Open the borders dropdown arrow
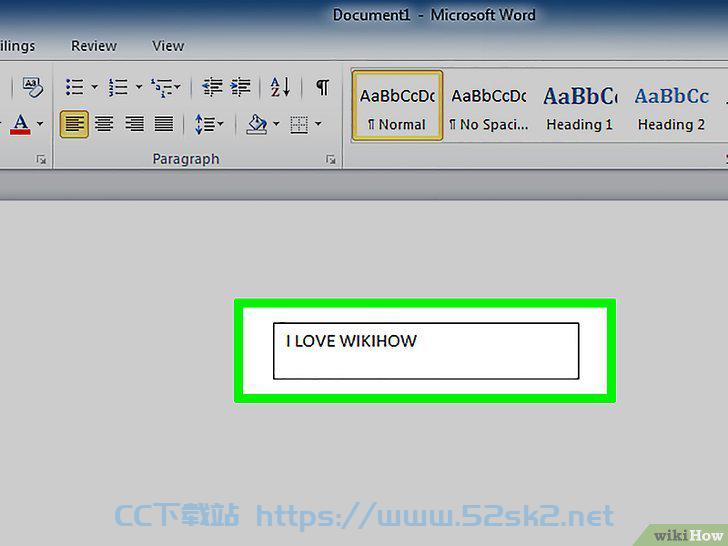 pyautogui.click(x=318, y=124)
